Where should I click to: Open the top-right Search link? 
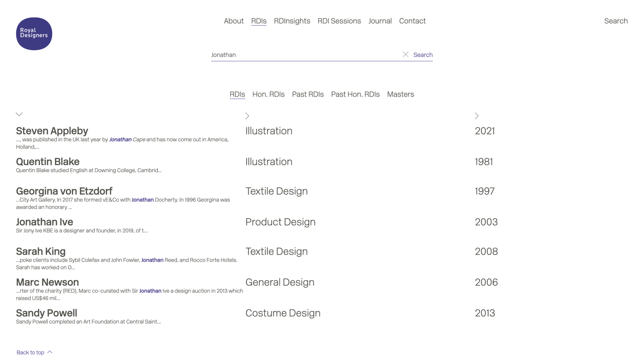(x=616, y=21)
